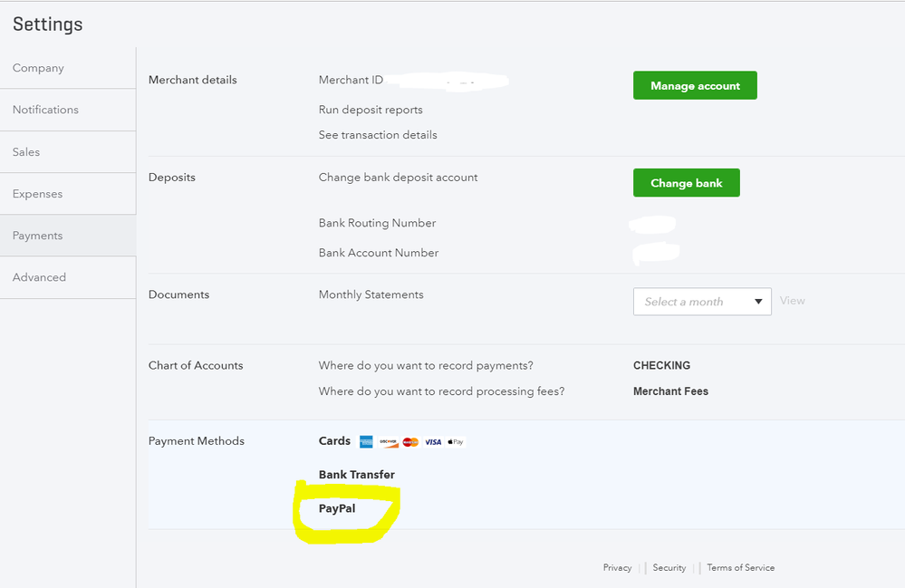
Task: Select the Visa card icon
Action: point(432,441)
